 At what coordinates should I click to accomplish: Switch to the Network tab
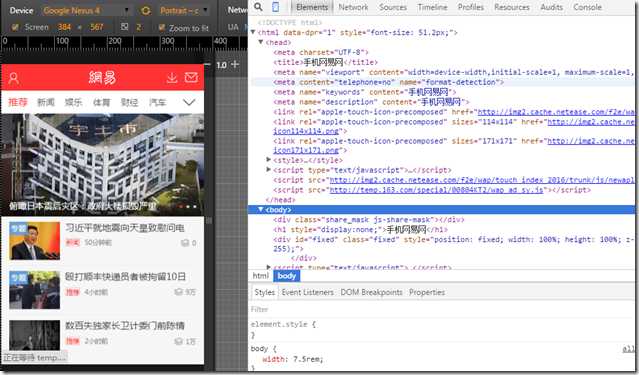(x=353, y=7)
